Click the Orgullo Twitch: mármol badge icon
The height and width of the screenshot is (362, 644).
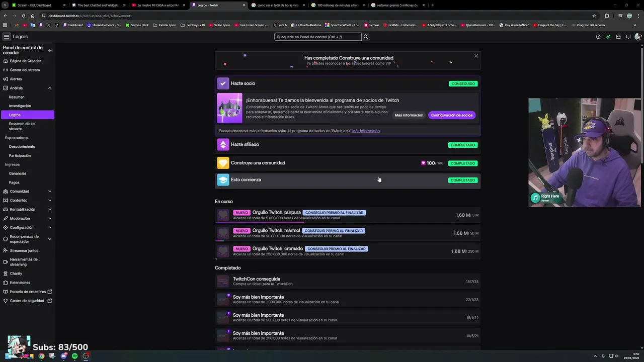coord(223,233)
